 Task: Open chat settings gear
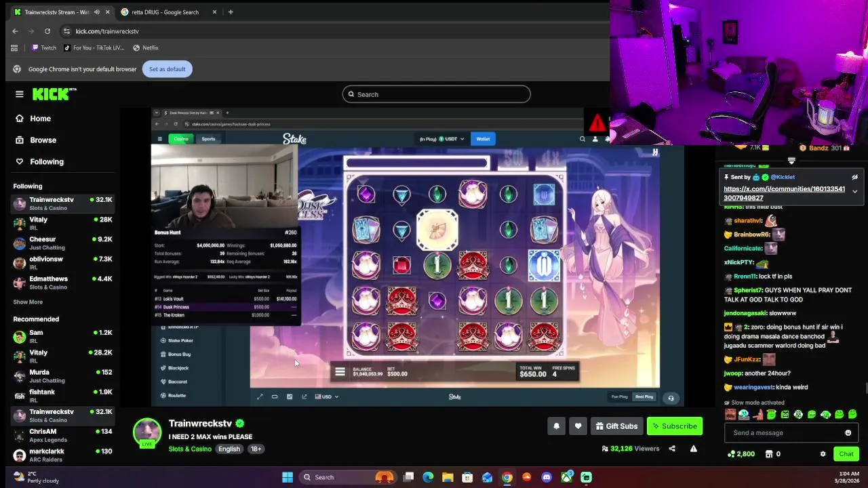[823, 454]
